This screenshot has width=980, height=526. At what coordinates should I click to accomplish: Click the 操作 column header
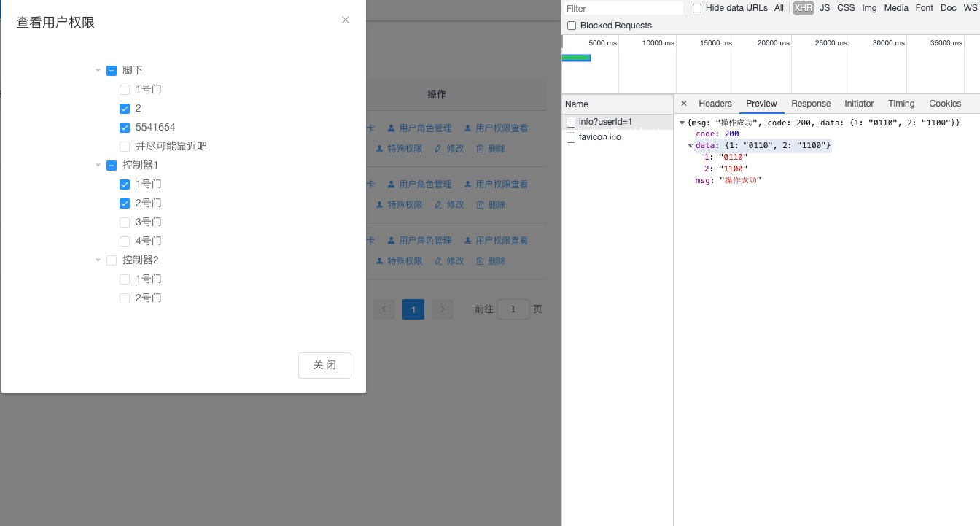tap(436, 95)
